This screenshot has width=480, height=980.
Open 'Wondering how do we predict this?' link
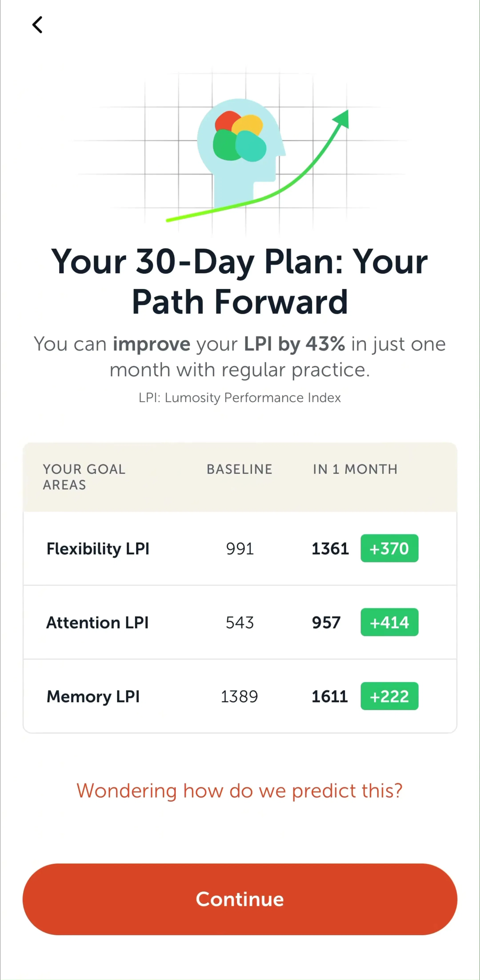click(240, 791)
